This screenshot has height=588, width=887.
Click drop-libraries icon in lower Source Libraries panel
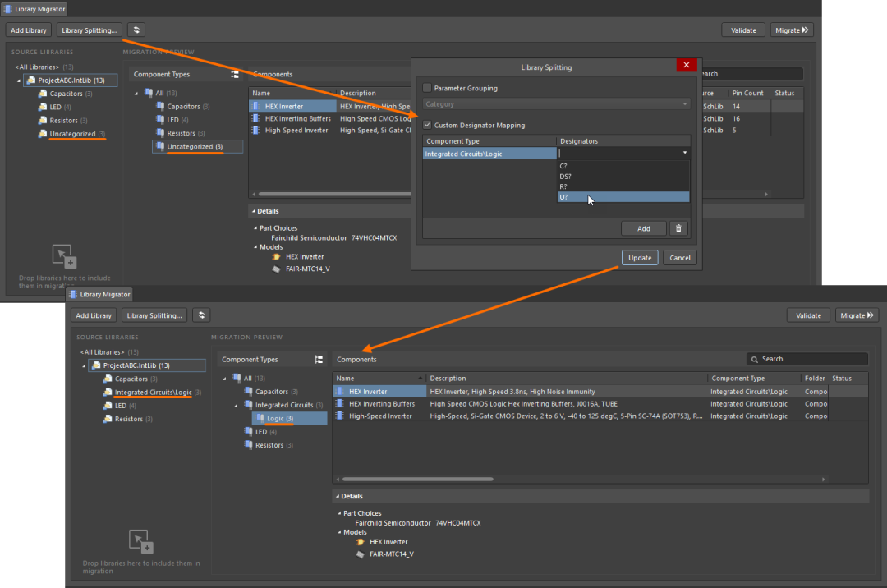141,541
